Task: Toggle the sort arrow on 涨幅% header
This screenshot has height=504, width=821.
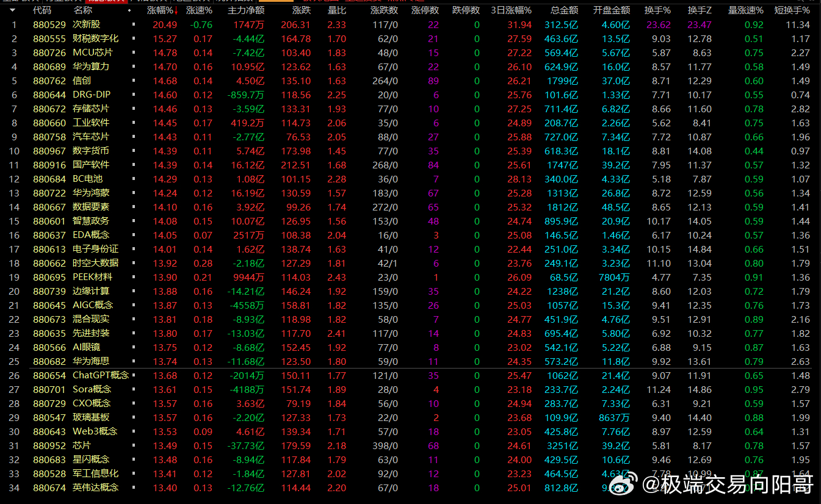Action: [176, 10]
